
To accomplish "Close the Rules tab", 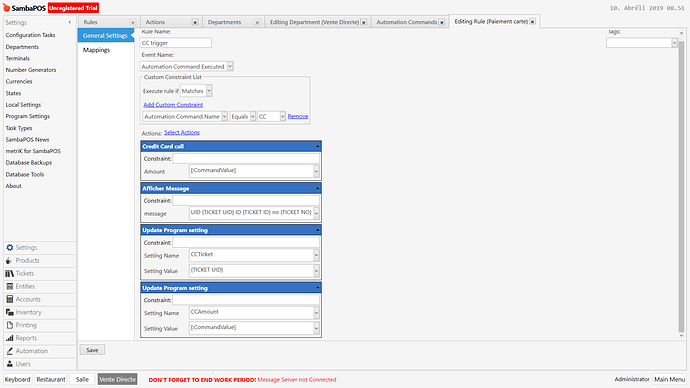I will [x=133, y=22].
